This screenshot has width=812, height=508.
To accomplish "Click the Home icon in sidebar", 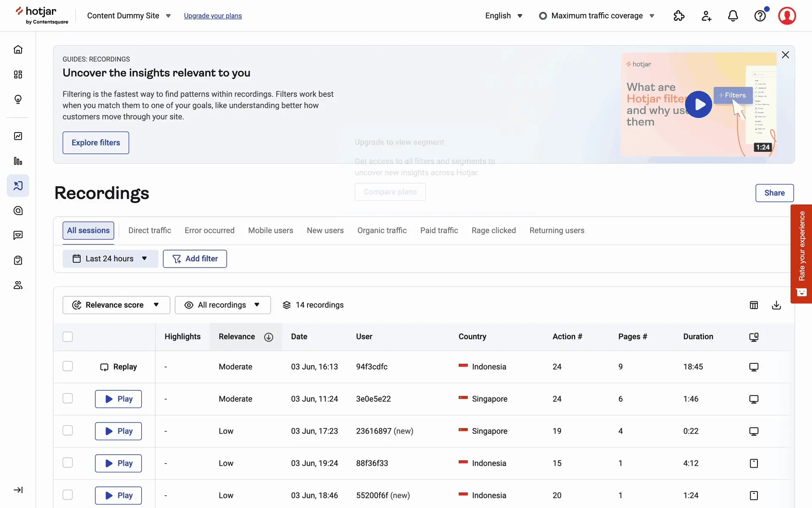I will coord(18,50).
